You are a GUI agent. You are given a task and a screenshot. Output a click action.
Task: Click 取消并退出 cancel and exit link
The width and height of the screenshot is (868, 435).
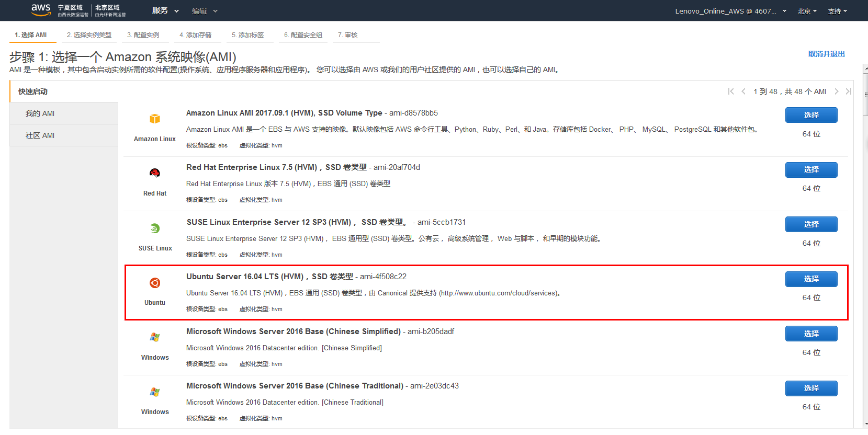(826, 54)
